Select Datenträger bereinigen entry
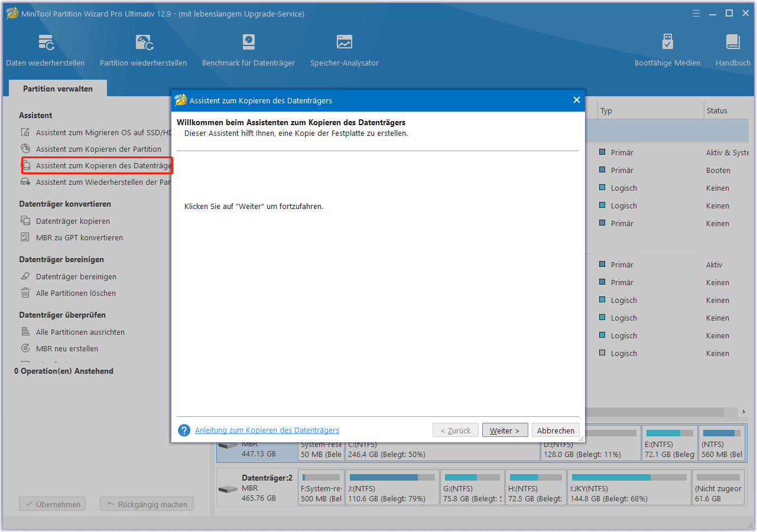The image size is (757, 532). pyautogui.click(x=76, y=276)
